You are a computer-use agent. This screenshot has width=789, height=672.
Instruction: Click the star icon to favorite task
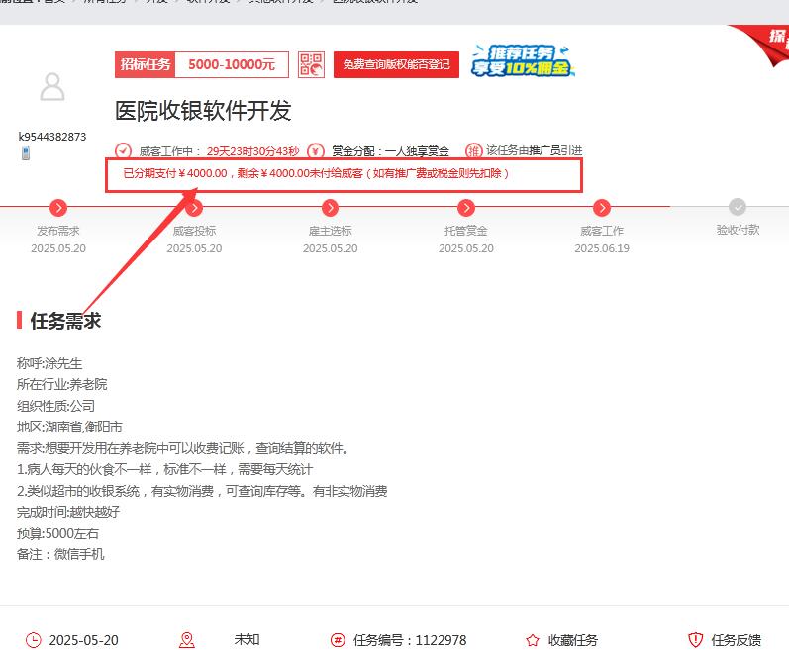coord(533,640)
